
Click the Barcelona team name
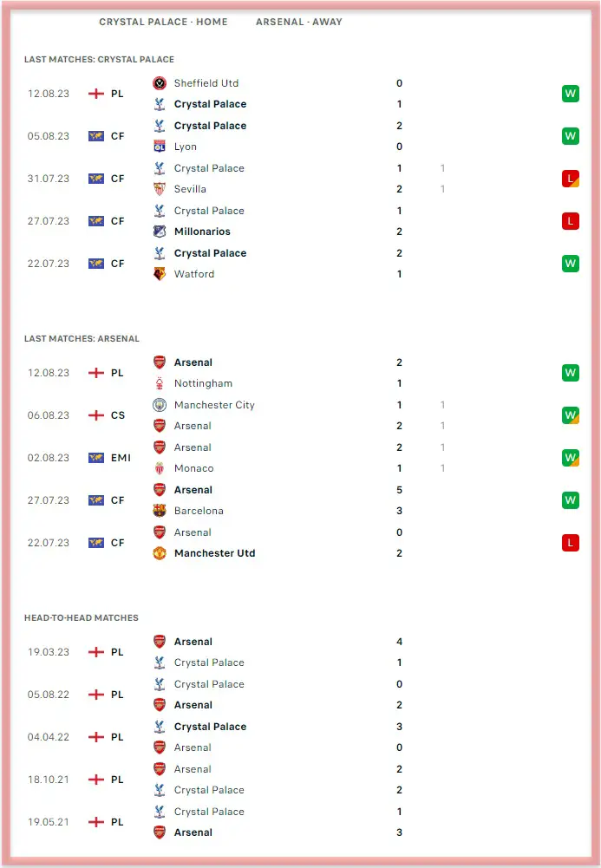click(x=199, y=511)
